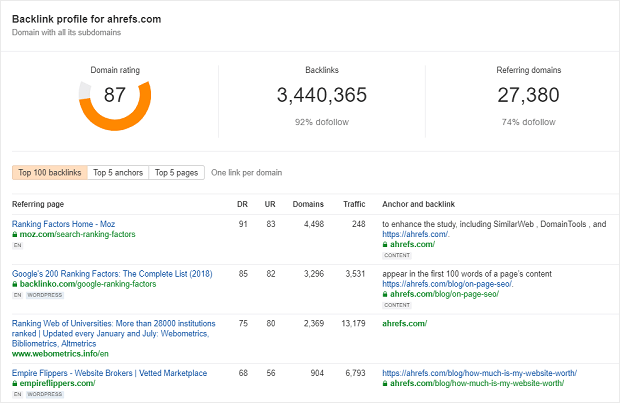Click the EN tag under moz.com

17,246
